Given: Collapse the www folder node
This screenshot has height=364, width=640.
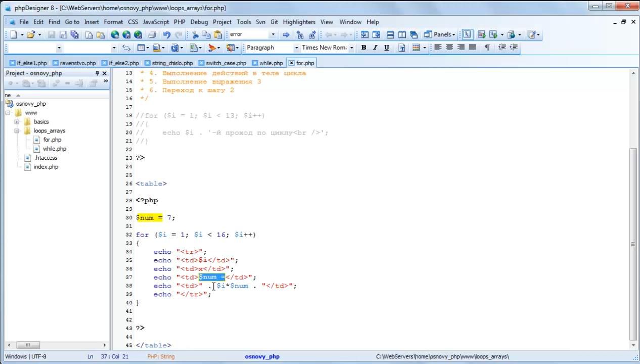Looking at the screenshot, I should pyautogui.click(x=8, y=113).
